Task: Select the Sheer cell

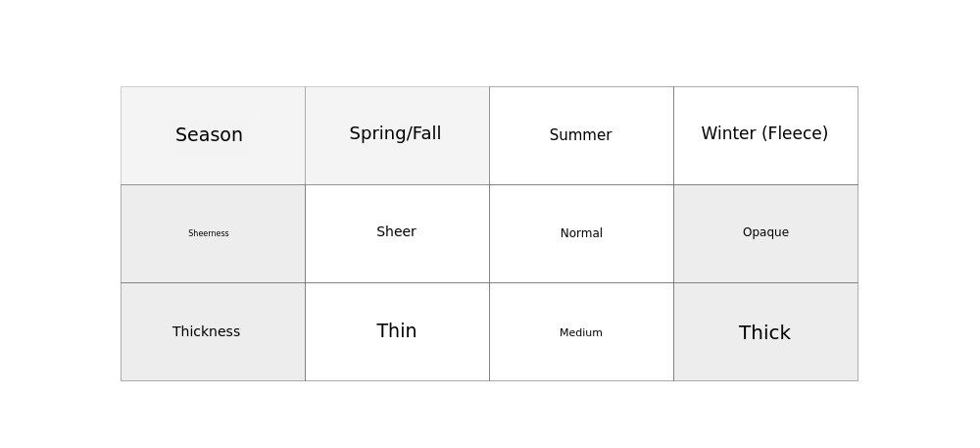Action: tap(397, 233)
